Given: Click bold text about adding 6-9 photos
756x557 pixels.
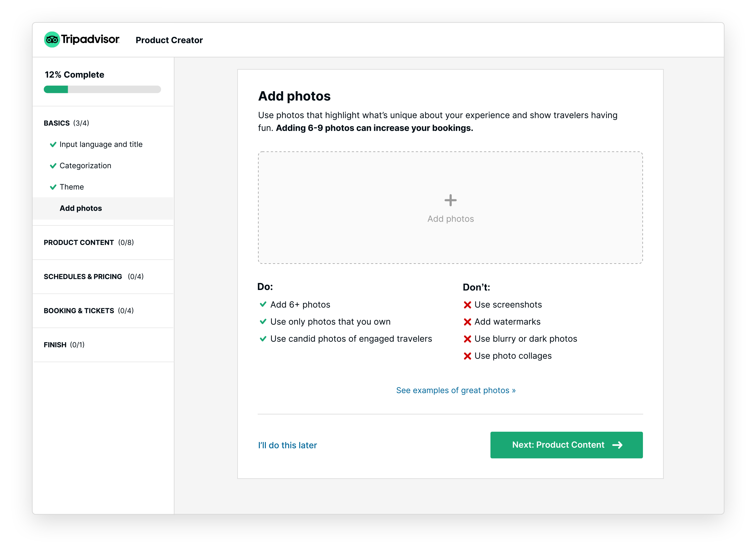Looking at the screenshot, I should tap(374, 128).
